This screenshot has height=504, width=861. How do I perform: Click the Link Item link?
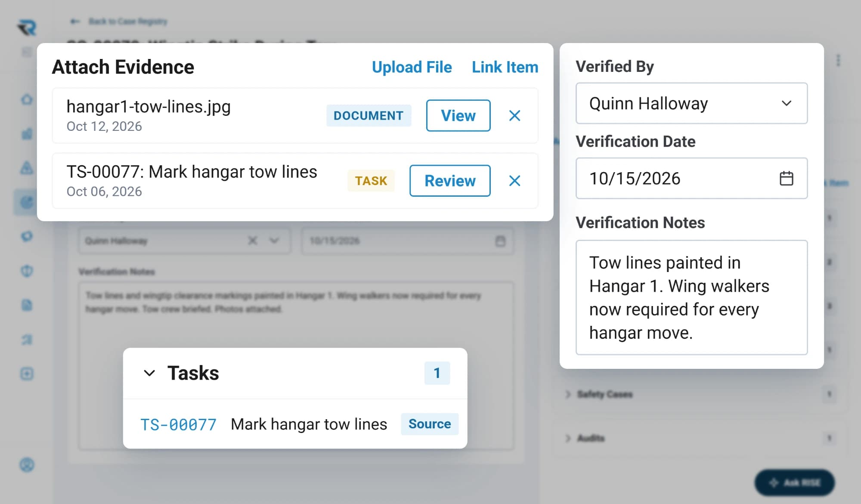pyautogui.click(x=505, y=67)
